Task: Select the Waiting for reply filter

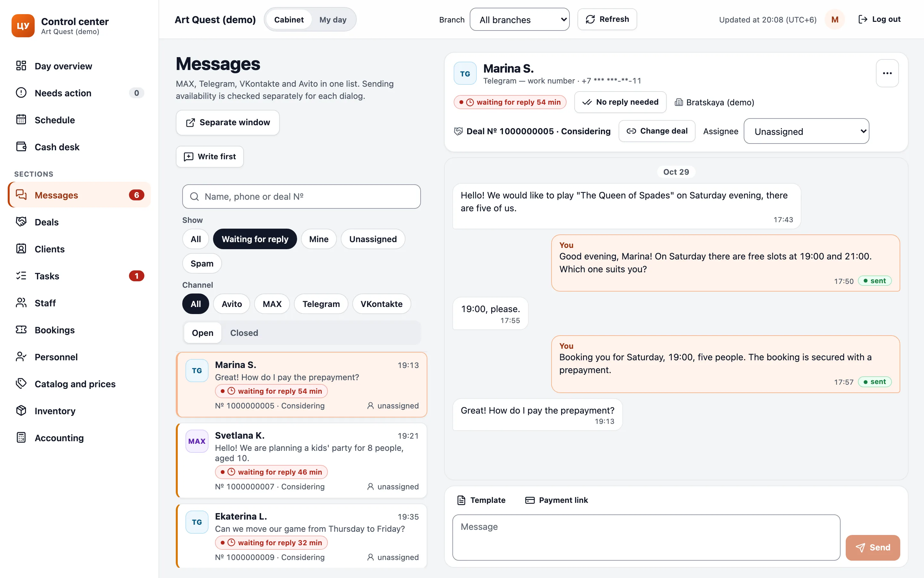Action: coord(255,239)
